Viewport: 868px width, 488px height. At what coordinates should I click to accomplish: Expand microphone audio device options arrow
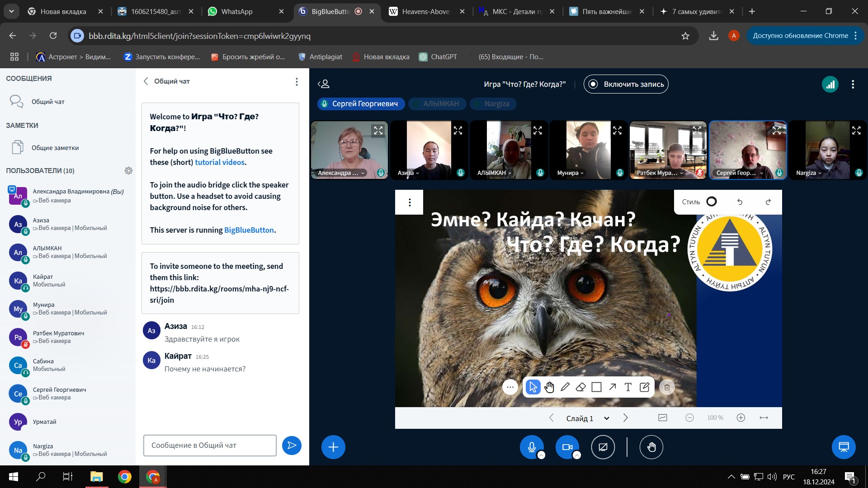(541, 455)
